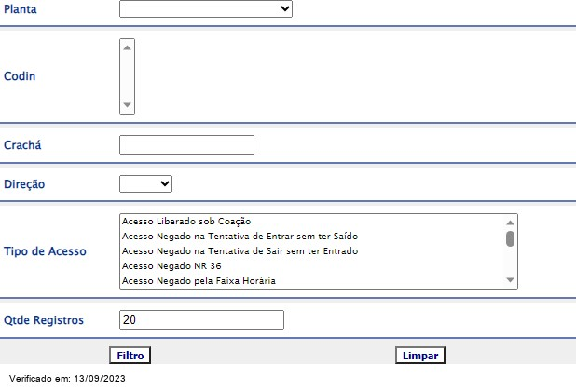The width and height of the screenshot is (576, 392).
Task: Click the Direção dropdown chevron arrow
Action: [165, 183]
